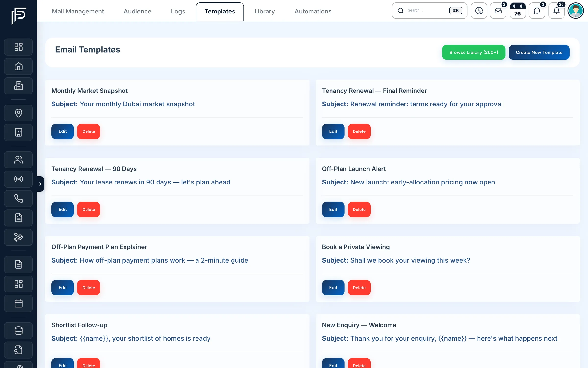
Task: Delete the Off-Plan Launch Alert template
Action: pyautogui.click(x=359, y=209)
